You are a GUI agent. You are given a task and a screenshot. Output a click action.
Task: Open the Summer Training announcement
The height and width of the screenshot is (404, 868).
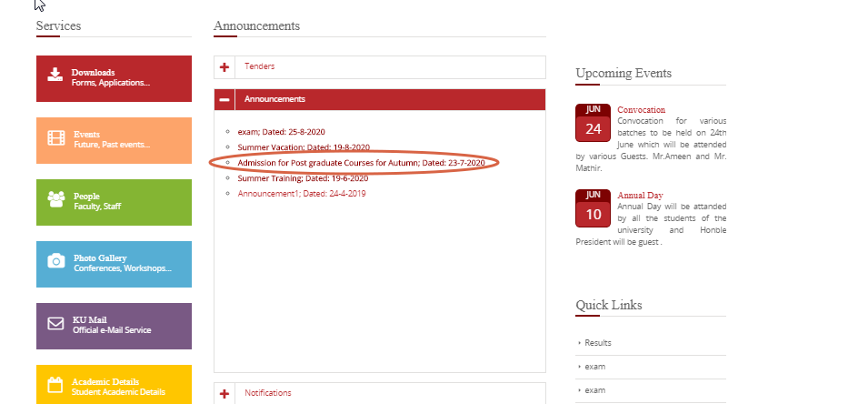pyautogui.click(x=302, y=178)
